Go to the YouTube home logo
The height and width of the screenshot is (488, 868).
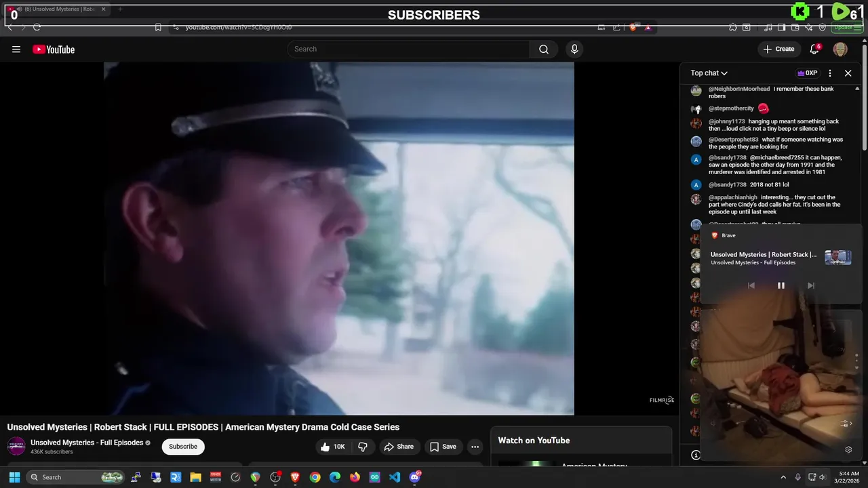[x=54, y=49]
